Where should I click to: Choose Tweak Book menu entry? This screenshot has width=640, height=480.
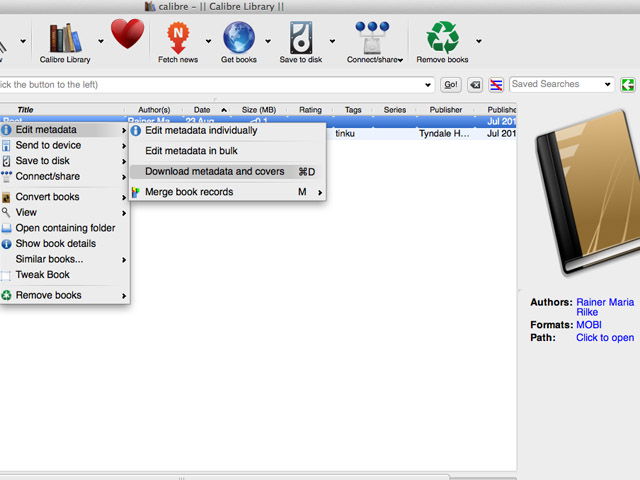click(64, 275)
